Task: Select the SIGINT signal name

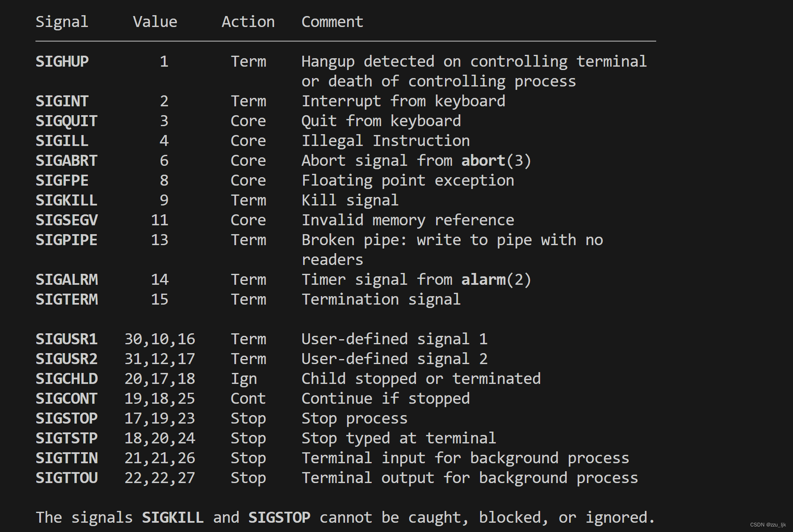Action: [x=62, y=101]
